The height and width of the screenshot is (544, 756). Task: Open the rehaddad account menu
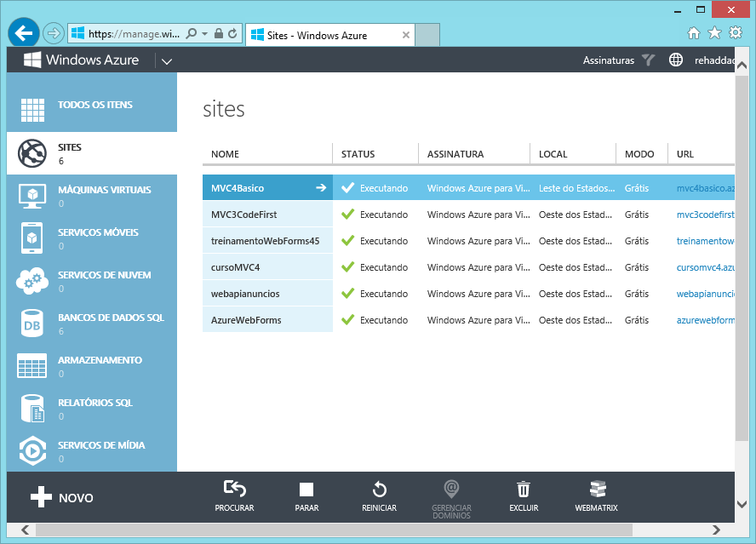click(x=714, y=60)
